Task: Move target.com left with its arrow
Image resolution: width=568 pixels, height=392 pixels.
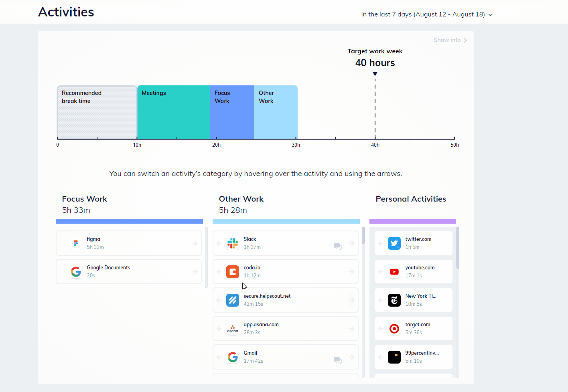Action: coord(381,329)
